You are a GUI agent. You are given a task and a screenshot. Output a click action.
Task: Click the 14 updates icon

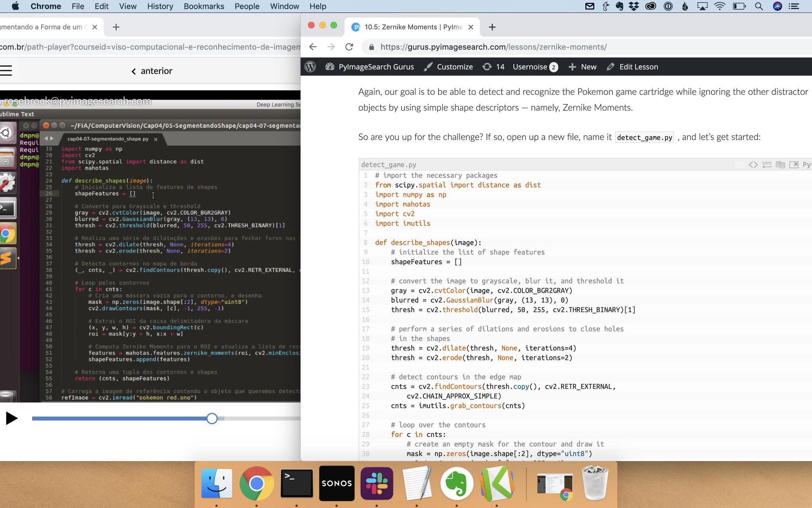pyautogui.click(x=493, y=67)
